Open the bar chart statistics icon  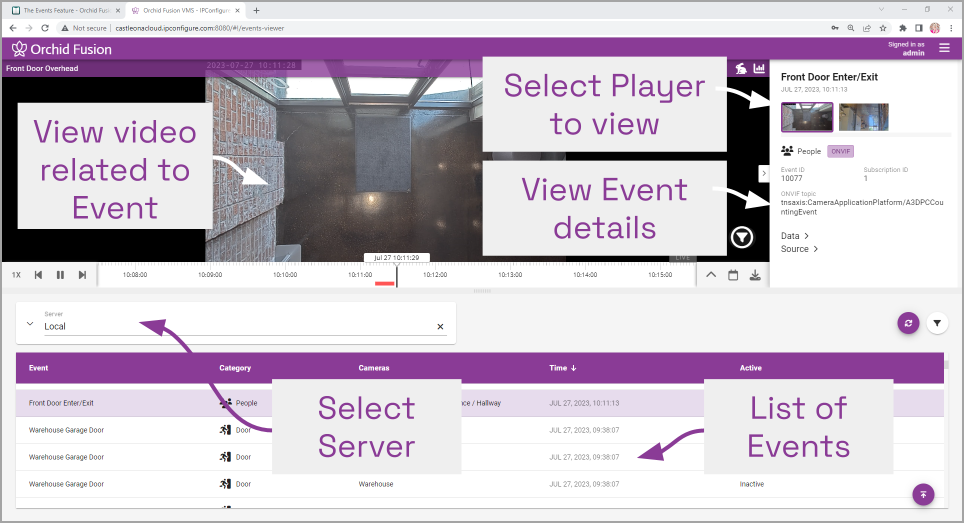[759, 68]
